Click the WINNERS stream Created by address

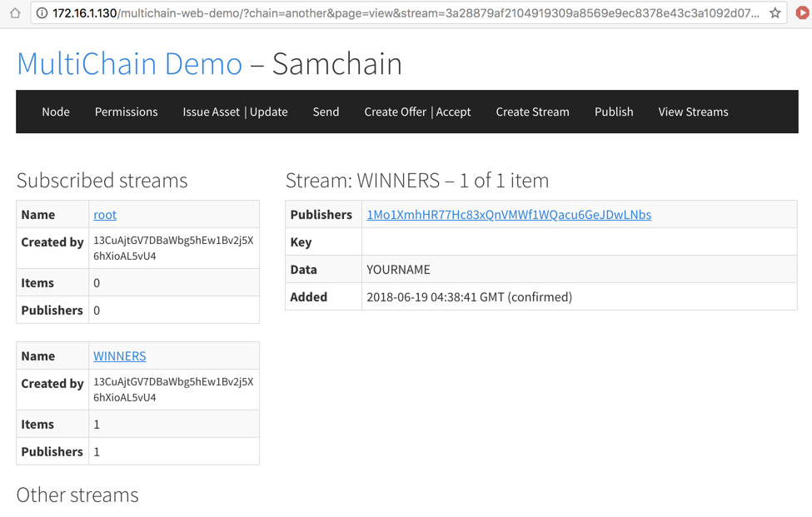[x=173, y=389]
